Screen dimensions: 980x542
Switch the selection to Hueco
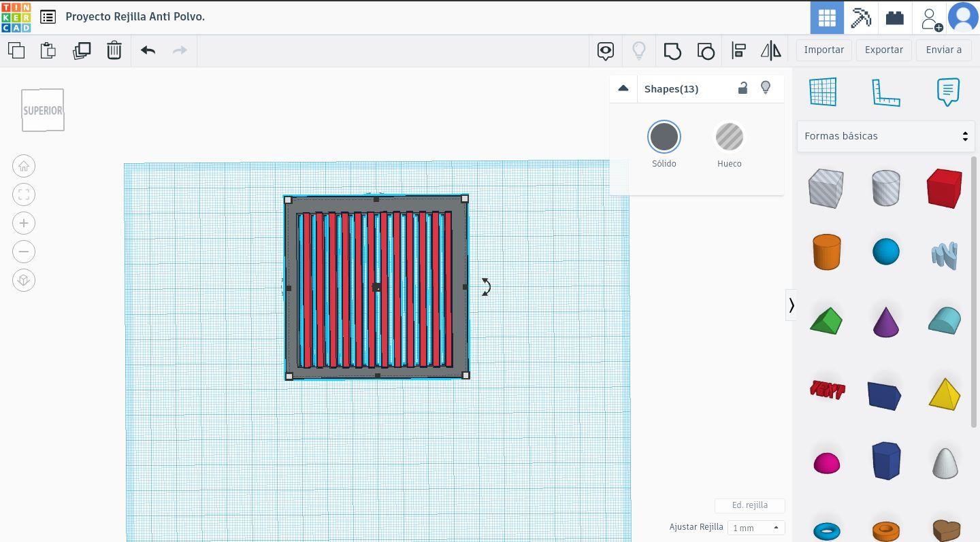(729, 137)
